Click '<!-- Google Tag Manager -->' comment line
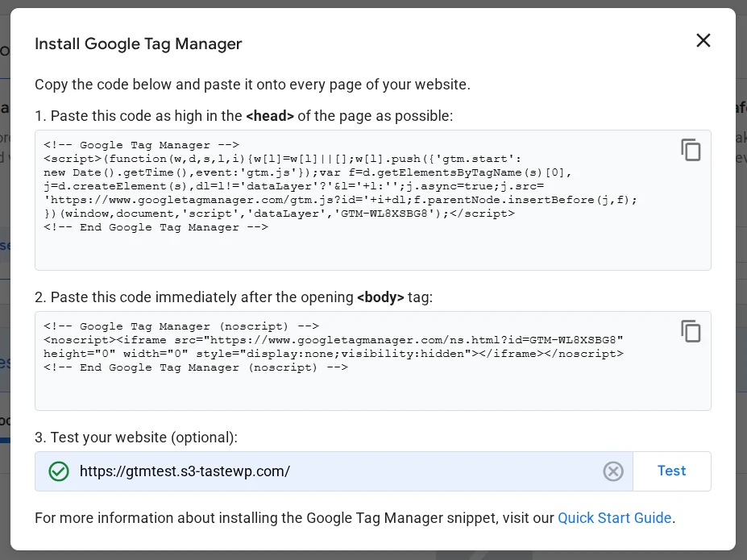Screen dimensions: 747x560 (142, 145)
